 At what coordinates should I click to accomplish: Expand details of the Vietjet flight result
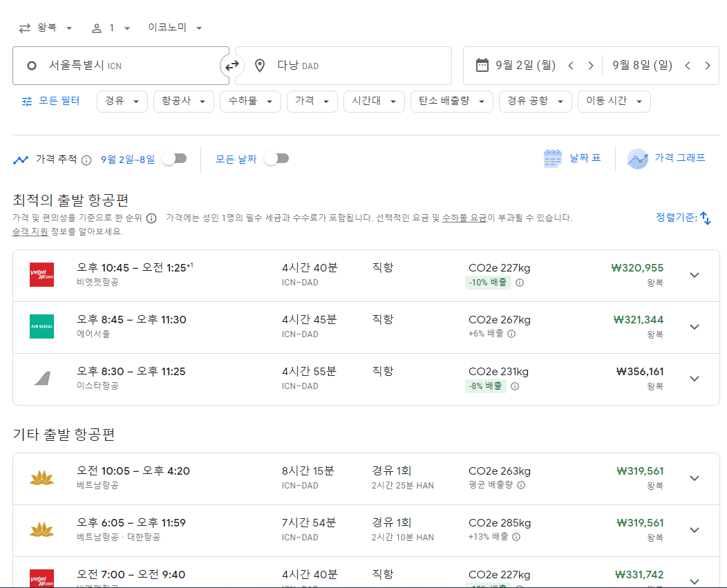point(694,274)
